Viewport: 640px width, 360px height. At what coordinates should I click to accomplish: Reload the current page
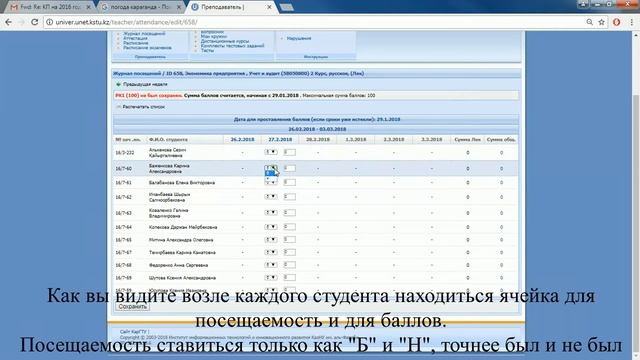coord(35,22)
